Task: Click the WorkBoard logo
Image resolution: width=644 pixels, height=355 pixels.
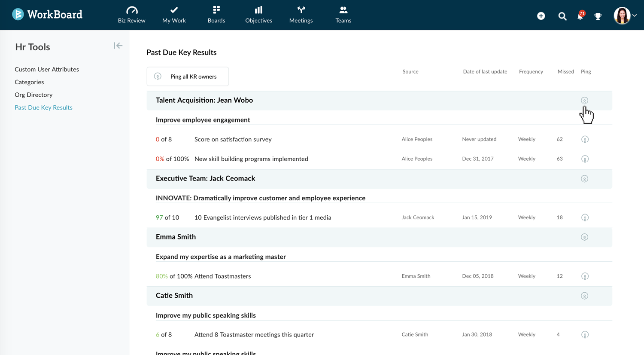Action: 47,15
